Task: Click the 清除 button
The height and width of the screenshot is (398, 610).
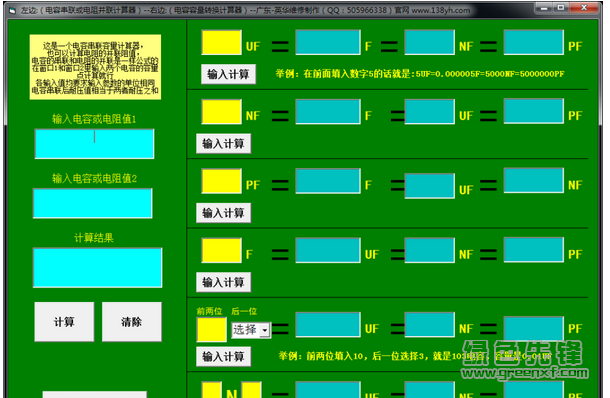Action: point(131,322)
